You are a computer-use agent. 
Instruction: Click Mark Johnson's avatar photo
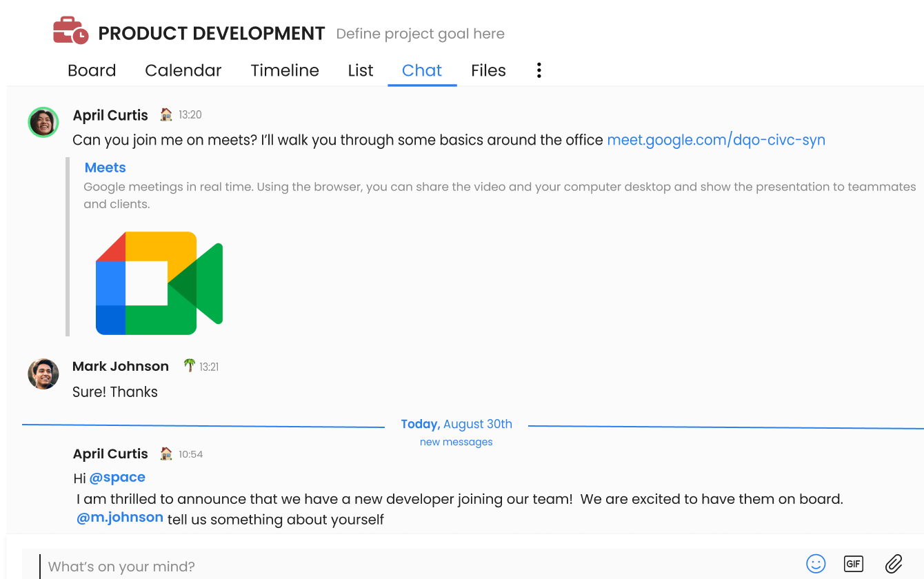(43, 374)
